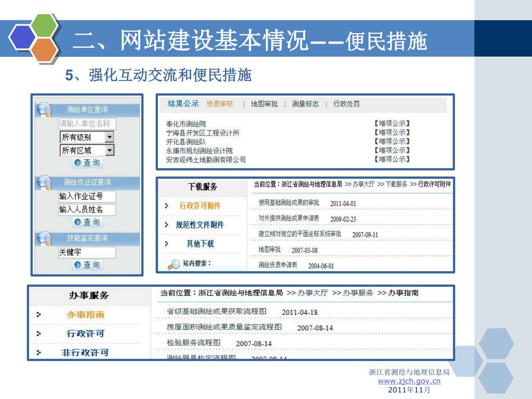Screen dimensions: 532x399
Task: Open the 安吉经纬土地勘测有限公司 entry
Action: click(206, 159)
